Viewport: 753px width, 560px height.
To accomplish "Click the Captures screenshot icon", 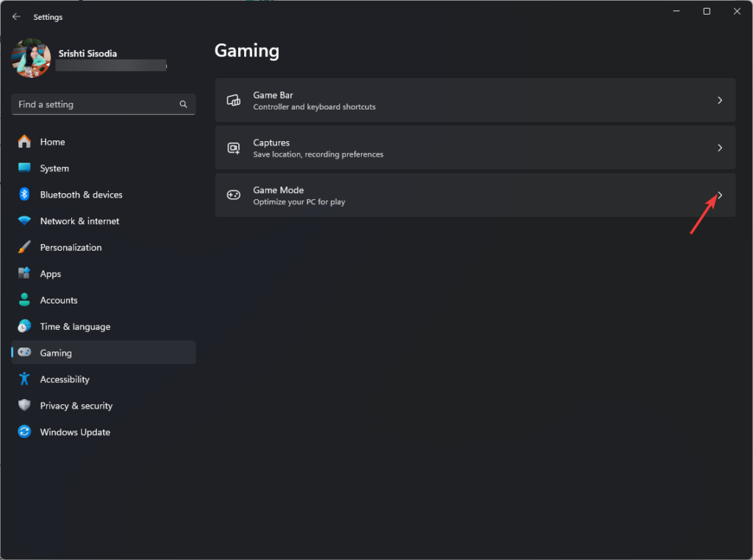I will coord(233,147).
